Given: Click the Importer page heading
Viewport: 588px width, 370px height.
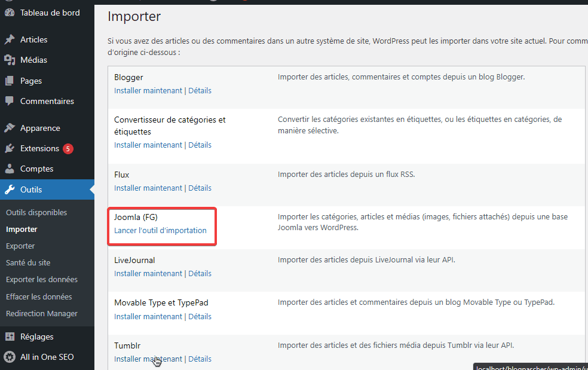Looking at the screenshot, I should (134, 17).
